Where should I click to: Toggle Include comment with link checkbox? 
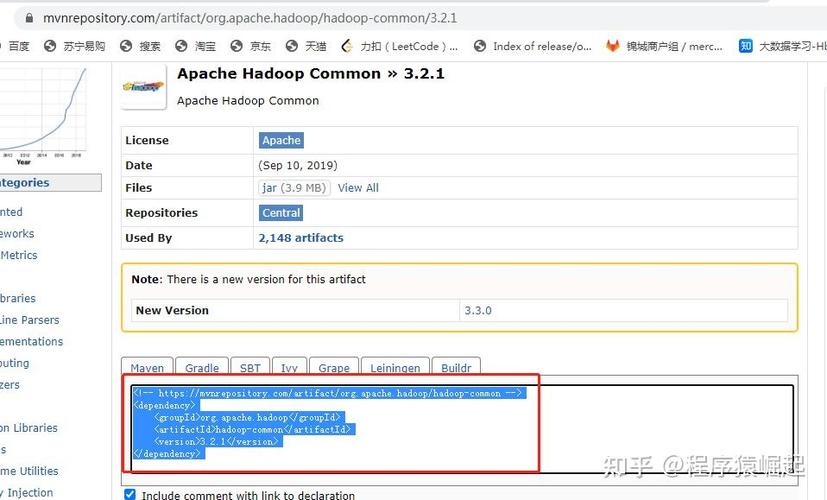pyautogui.click(x=130, y=495)
